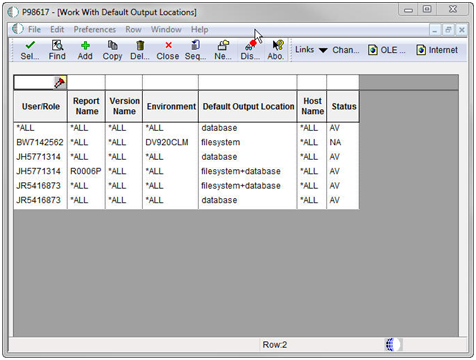Open the About toolbar icon
476x360 pixels.
pyautogui.click(x=277, y=45)
